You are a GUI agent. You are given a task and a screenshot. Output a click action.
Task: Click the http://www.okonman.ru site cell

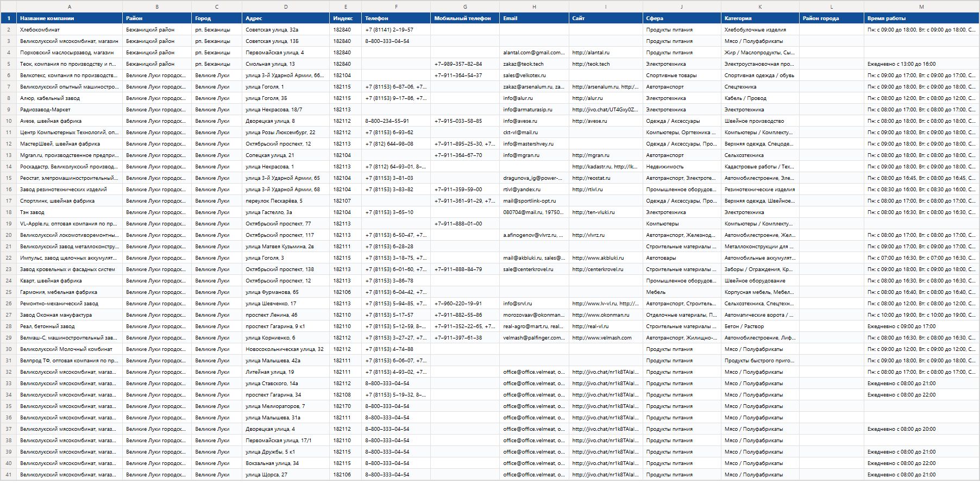(x=606, y=315)
